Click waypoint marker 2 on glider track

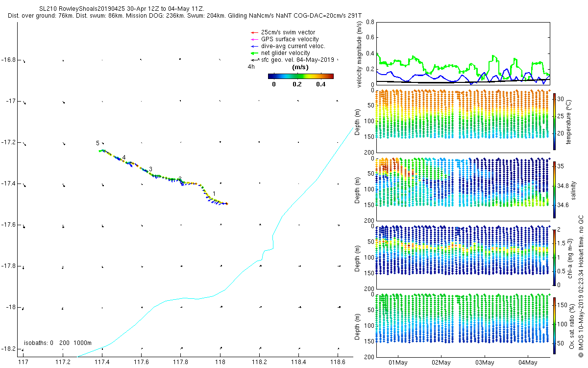(x=180, y=179)
